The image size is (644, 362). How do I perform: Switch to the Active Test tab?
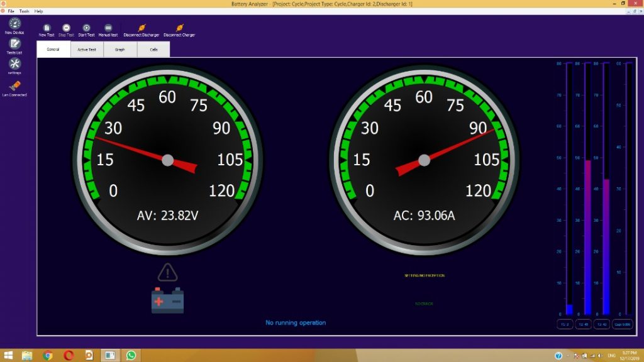tap(87, 50)
